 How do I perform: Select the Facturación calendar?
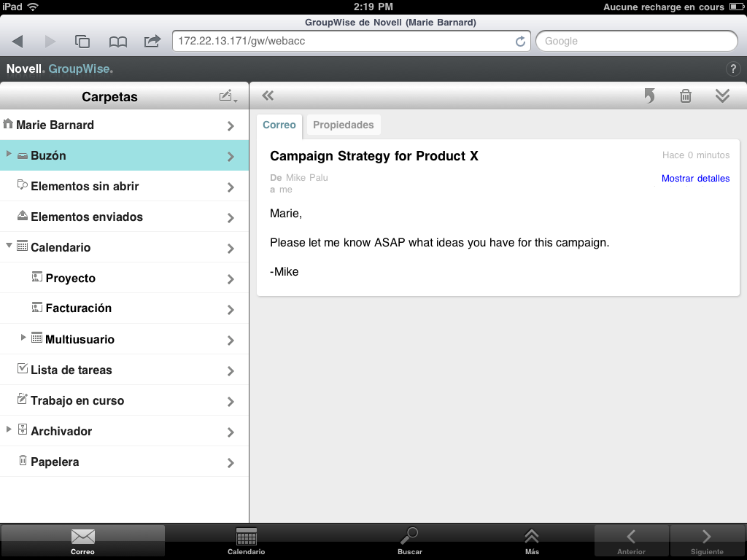click(124, 308)
